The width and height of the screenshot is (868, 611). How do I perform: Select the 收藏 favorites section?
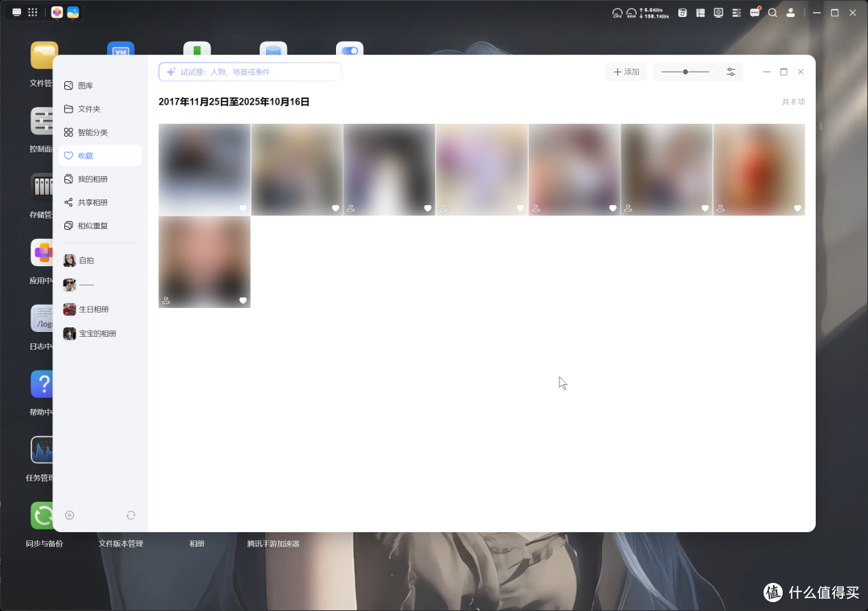click(100, 156)
